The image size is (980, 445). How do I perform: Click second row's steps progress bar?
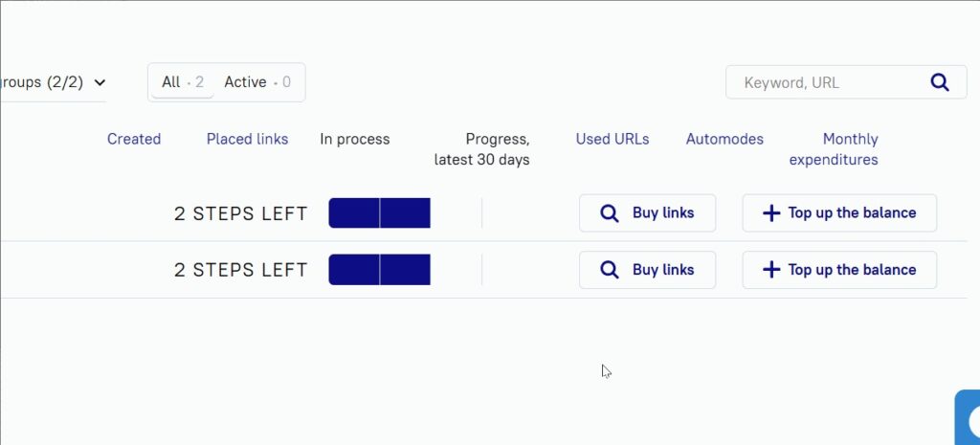(379, 270)
